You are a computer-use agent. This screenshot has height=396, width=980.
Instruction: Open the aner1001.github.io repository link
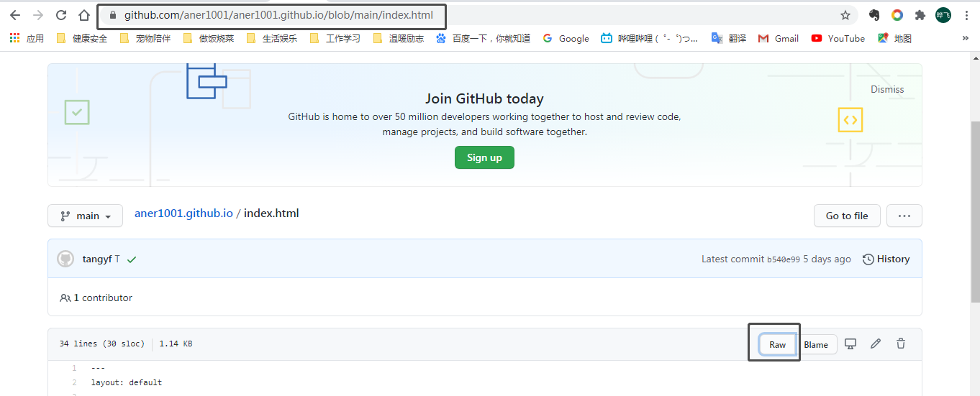[183, 213]
